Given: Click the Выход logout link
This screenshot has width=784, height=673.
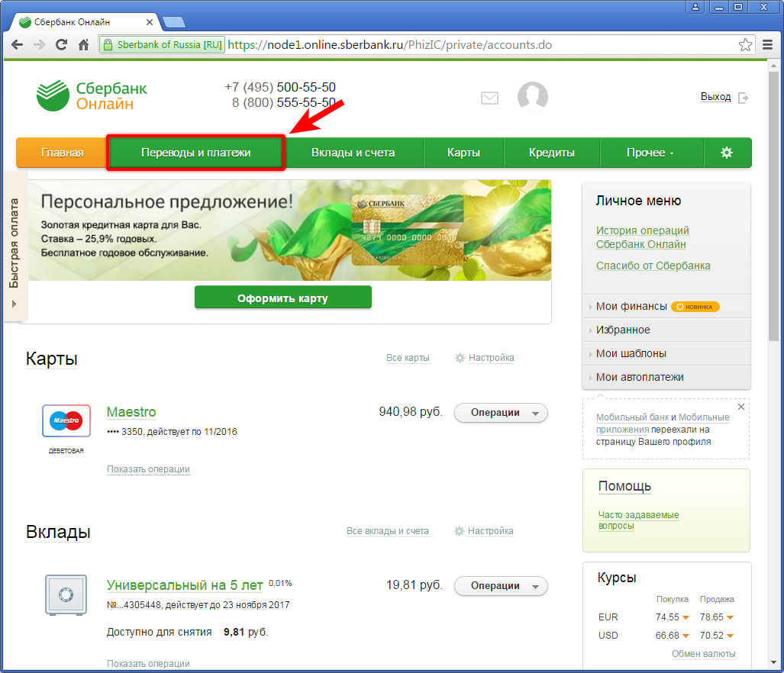Looking at the screenshot, I should 715,97.
